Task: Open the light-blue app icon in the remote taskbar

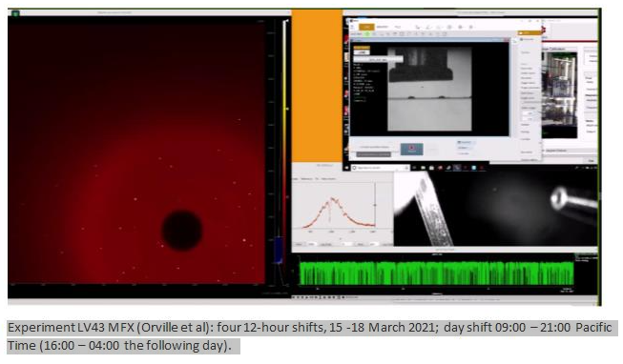Action: coord(473,168)
